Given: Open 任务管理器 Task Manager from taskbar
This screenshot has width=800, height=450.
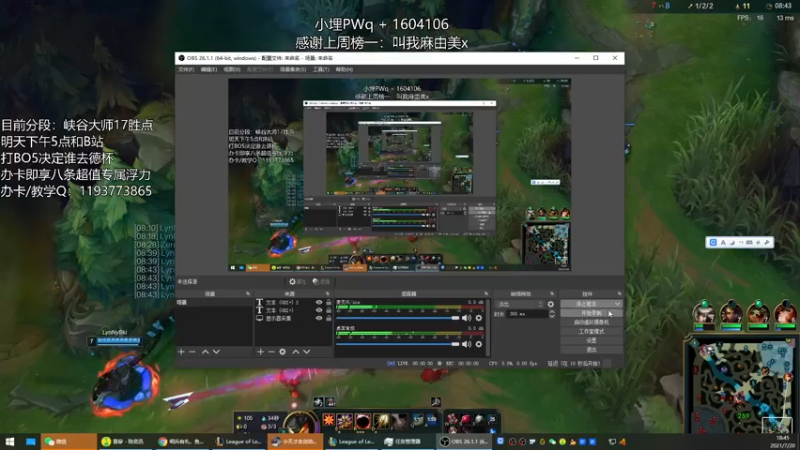Looking at the screenshot, I should tap(408, 441).
